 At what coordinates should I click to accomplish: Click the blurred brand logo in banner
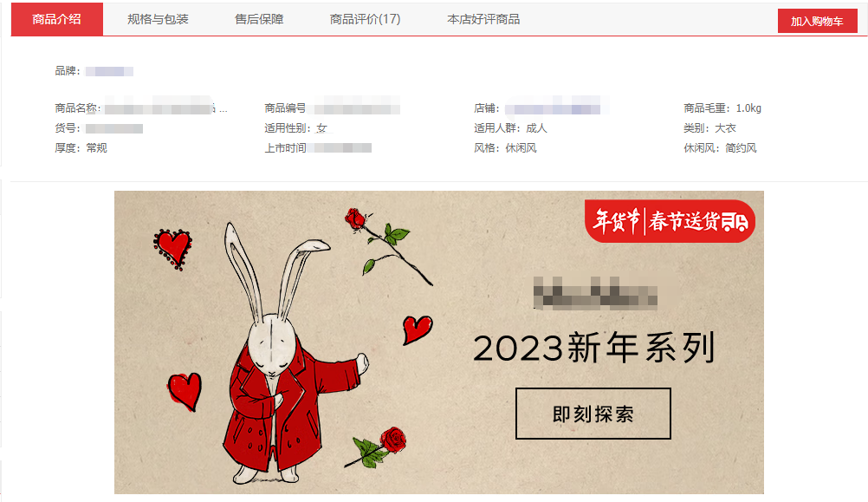(595, 293)
